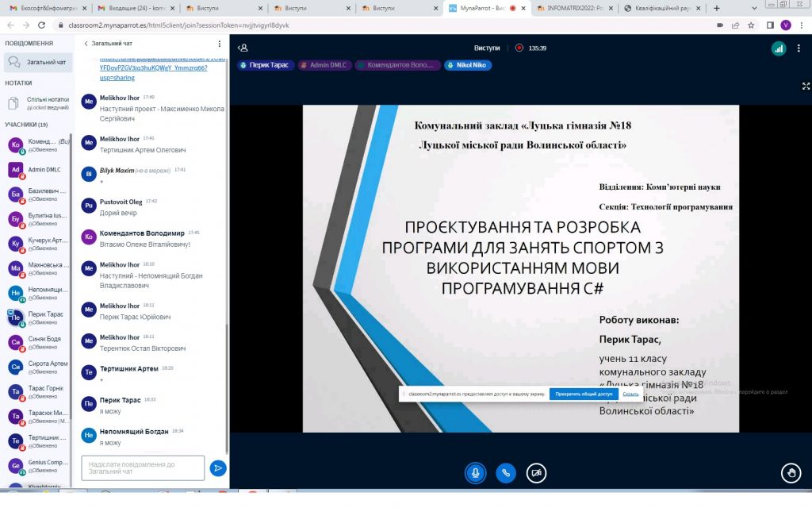
Task: Click the Прекратить общий доступ button
Action: click(x=583, y=394)
